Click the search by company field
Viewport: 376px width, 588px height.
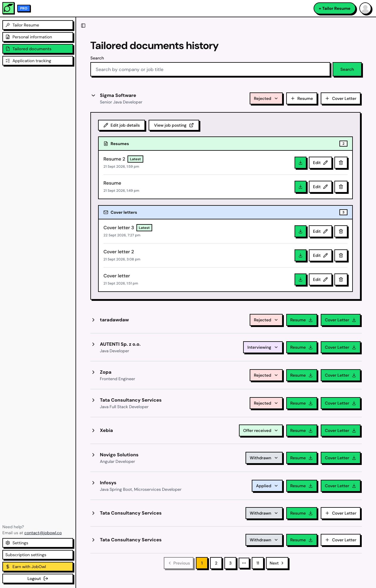coord(210,69)
